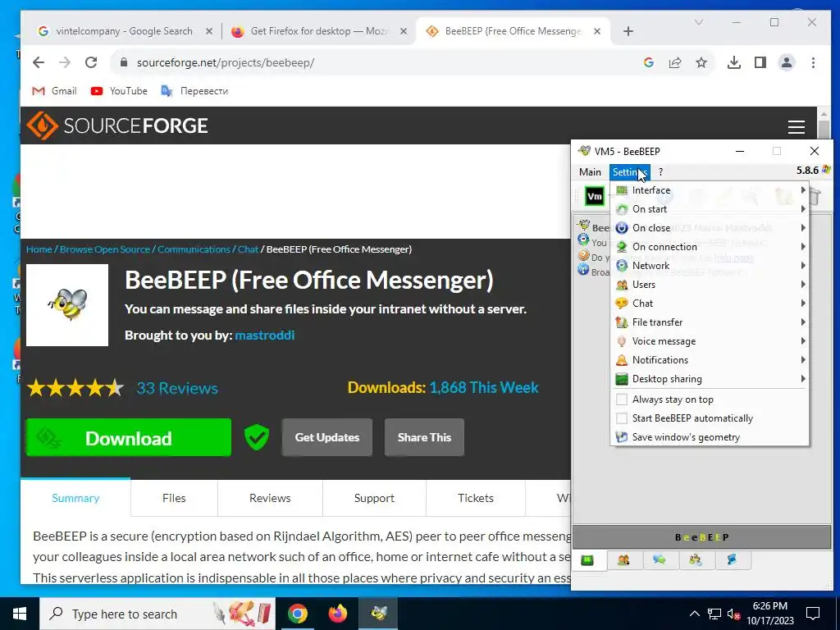
Task: Open the Users settings submenu
Action: tap(710, 285)
